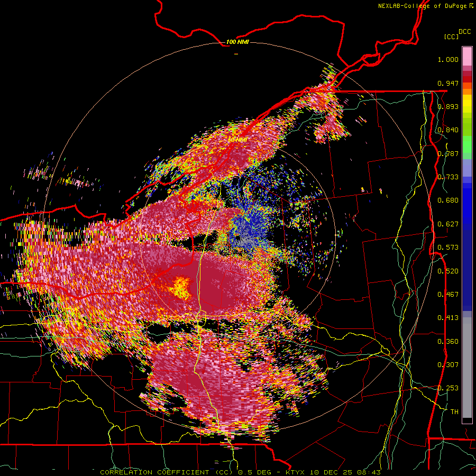Image resolution: width=476 pixels, height=476 pixels.
Task: Click the 0.680 color scale value
Action: coord(448,200)
